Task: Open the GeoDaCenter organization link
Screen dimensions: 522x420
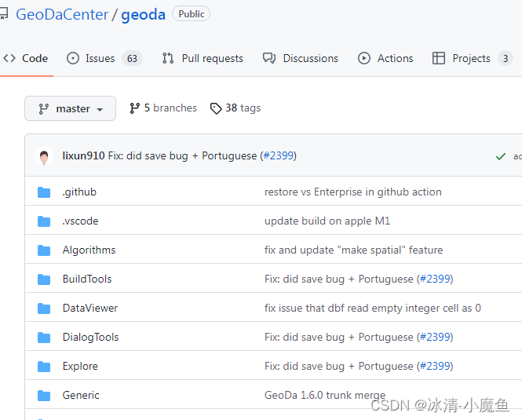Action: click(x=62, y=15)
